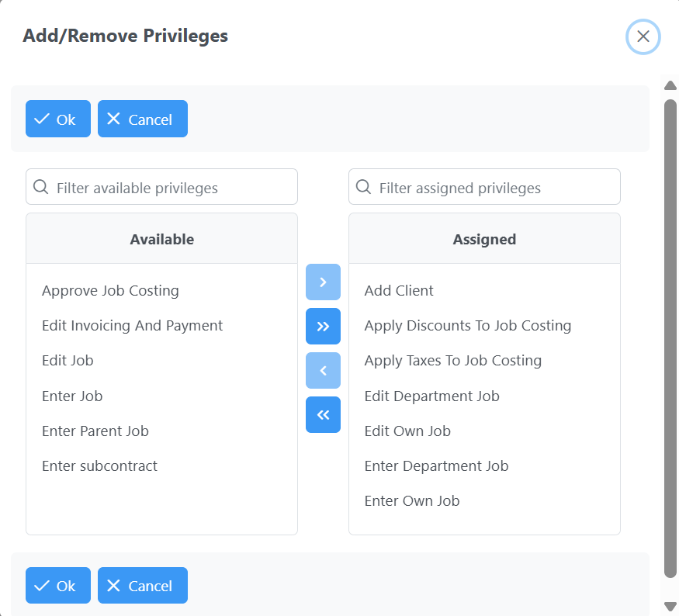Pick Apply Discounts To Job Costing
Screen dimensions: 679x616
467,326
